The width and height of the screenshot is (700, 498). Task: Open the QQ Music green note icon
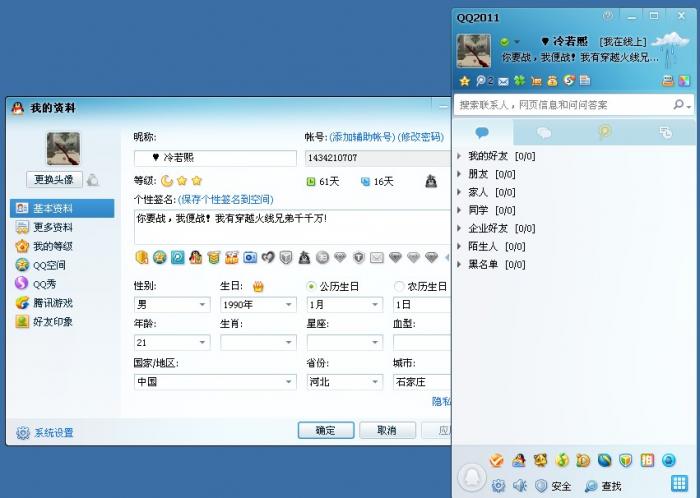pyautogui.click(x=562, y=460)
